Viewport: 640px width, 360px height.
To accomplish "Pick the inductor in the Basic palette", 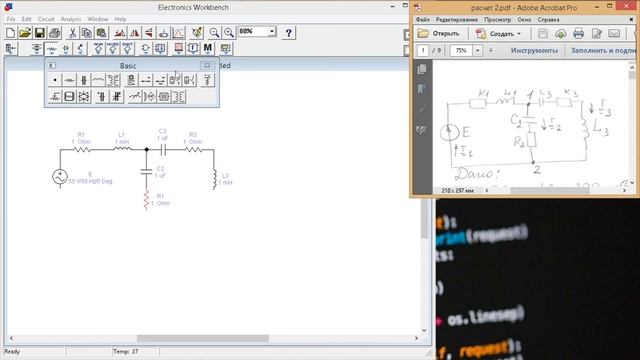I will tap(98, 80).
